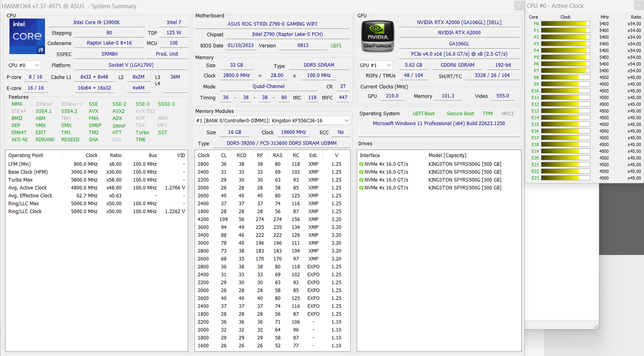This screenshot has height=356, width=644.
Task: Click the PCIe v4.0 x16 bus field
Action: point(459,54)
